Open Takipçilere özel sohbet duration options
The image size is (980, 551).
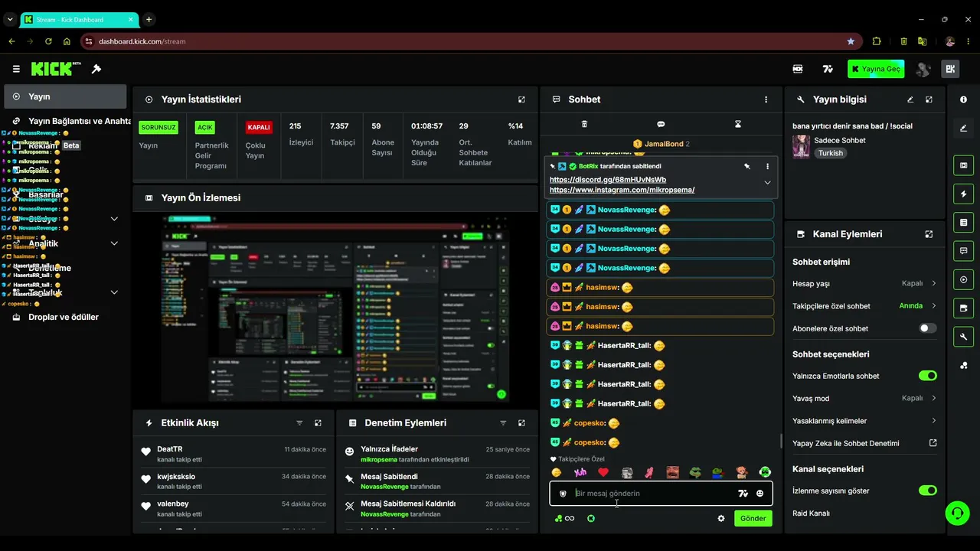(934, 306)
